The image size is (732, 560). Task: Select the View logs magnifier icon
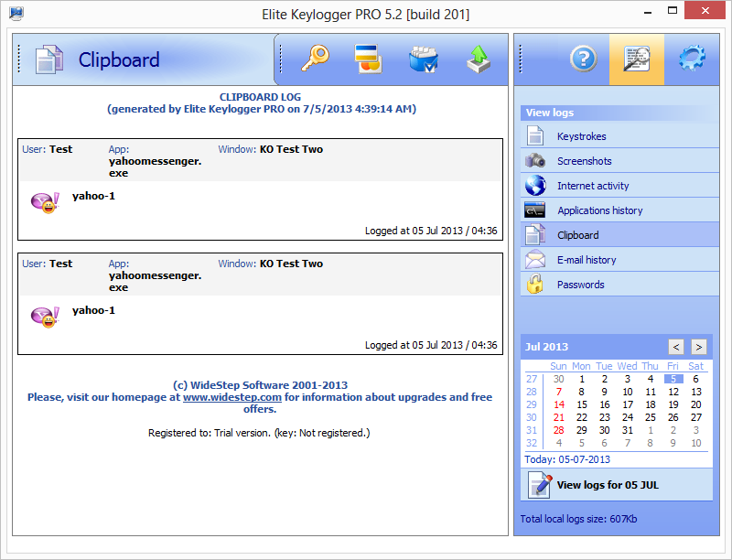point(637,59)
